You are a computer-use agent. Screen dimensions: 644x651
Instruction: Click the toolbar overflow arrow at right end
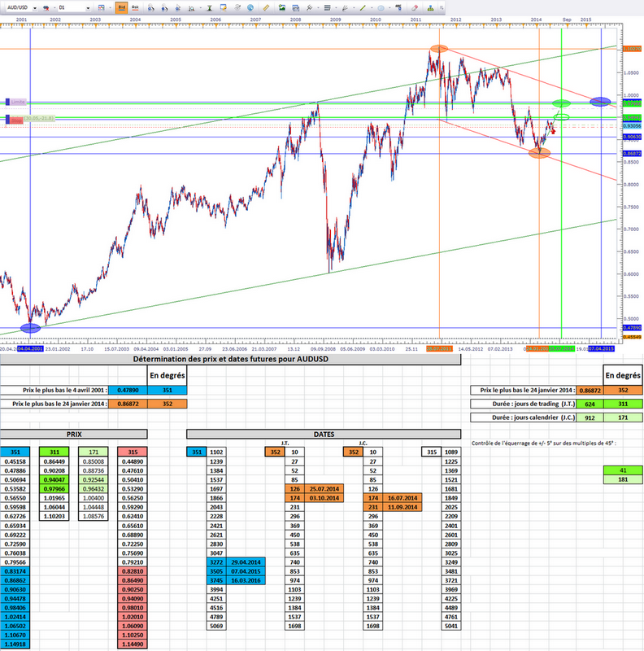[x=442, y=8]
